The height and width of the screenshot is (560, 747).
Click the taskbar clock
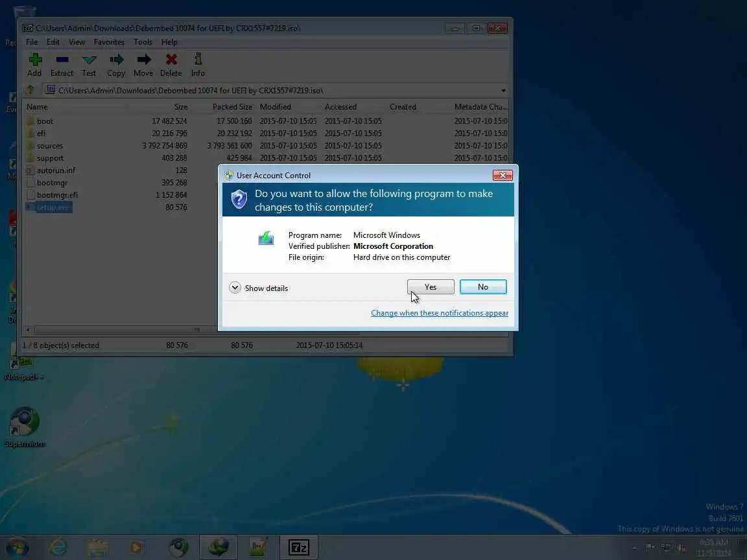[x=714, y=548]
